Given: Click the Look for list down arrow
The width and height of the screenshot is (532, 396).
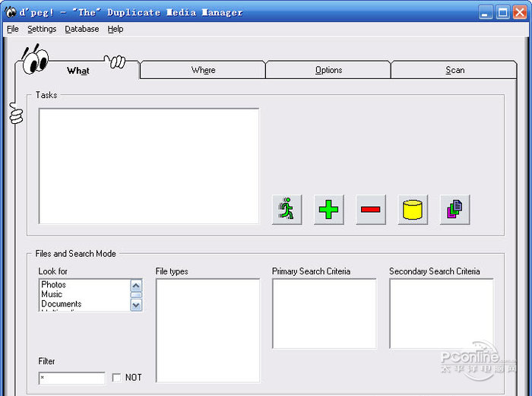Looking at the screenshot, I should (136, 305).
